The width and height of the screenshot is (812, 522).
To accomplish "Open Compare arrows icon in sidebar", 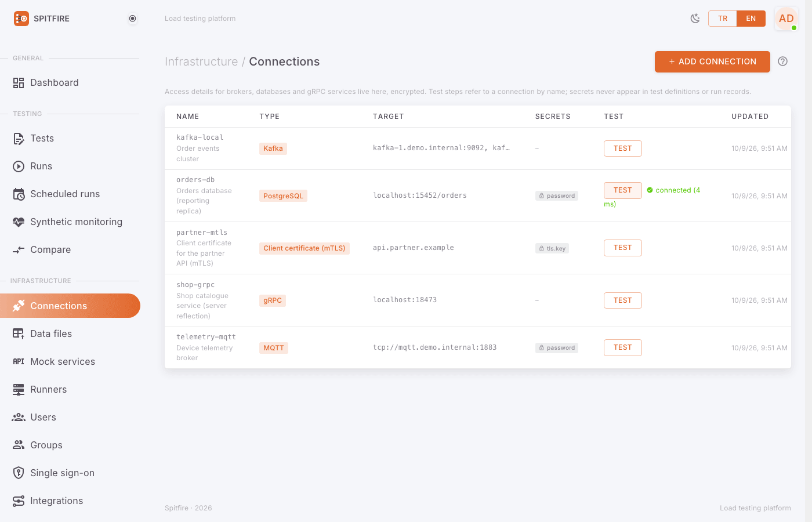I will [x=19, y=250].
